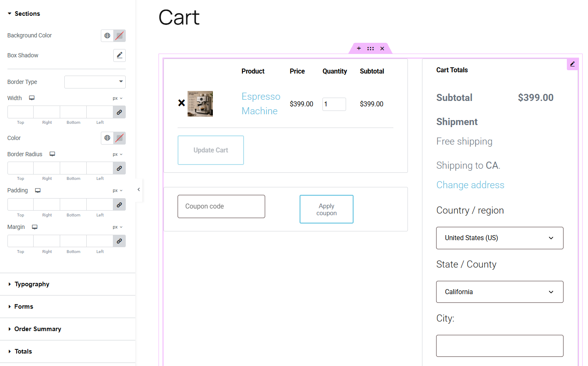The height and width of the screenshot is (366, 588).
Task: Remove Espresso Machine from cart
Action: click(182, 103)
